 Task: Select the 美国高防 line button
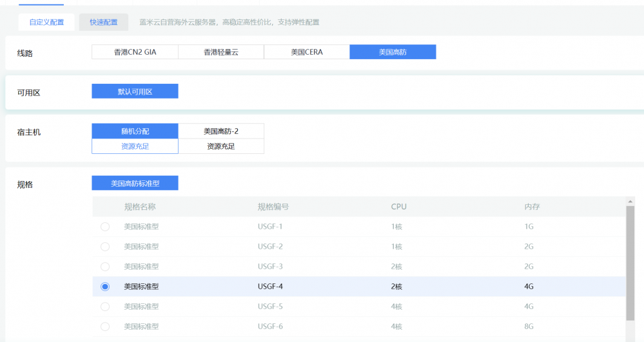[x=393, y=52]
